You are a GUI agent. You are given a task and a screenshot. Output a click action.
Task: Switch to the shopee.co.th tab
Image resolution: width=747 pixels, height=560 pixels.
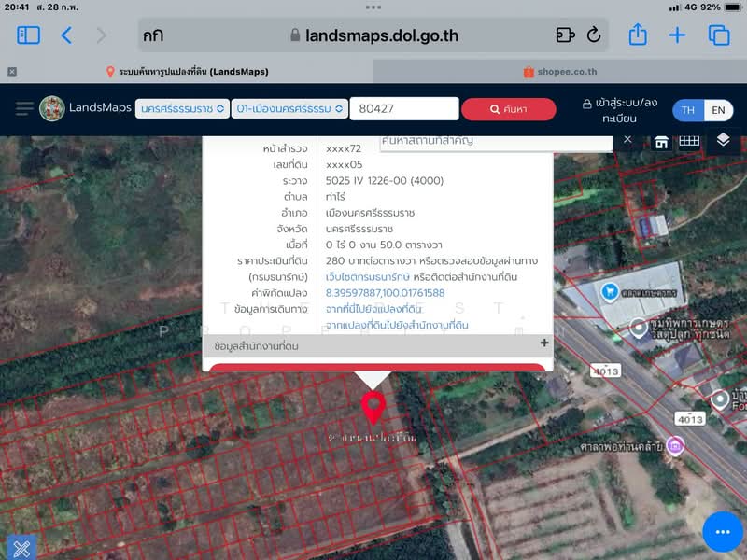[x=561, y=71]
